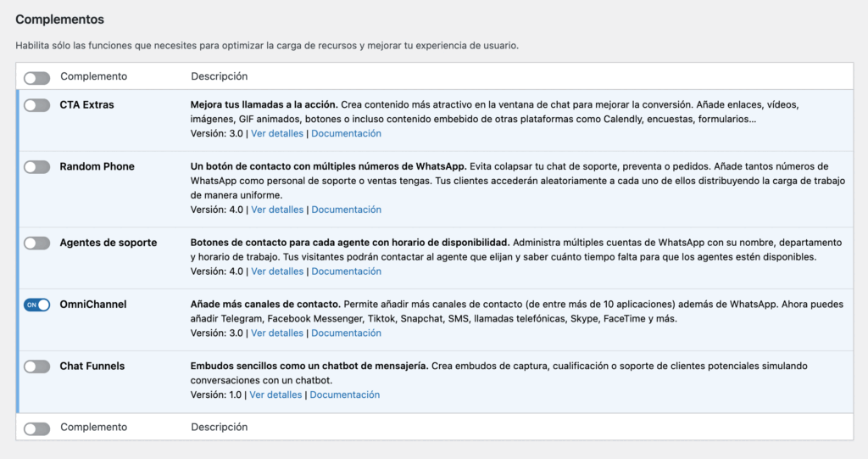The height and width of the screenshot is (459, 868).
Task: Open the Chat Funnels Documentación link
Action: tap(344, 395)
